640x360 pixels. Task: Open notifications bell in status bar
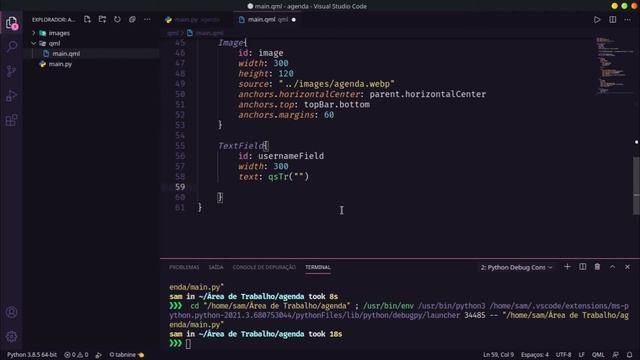(629, 355)
